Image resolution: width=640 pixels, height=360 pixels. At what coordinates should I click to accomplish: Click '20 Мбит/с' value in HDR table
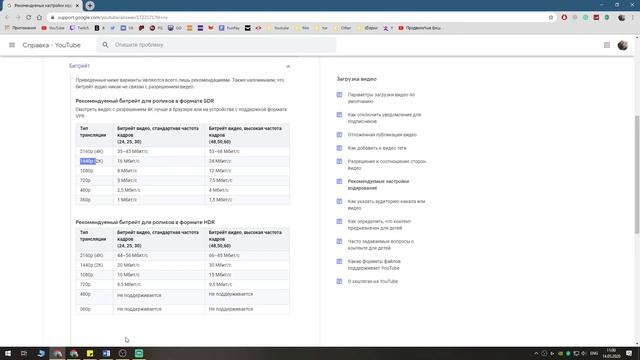click(x=128, y=265)
